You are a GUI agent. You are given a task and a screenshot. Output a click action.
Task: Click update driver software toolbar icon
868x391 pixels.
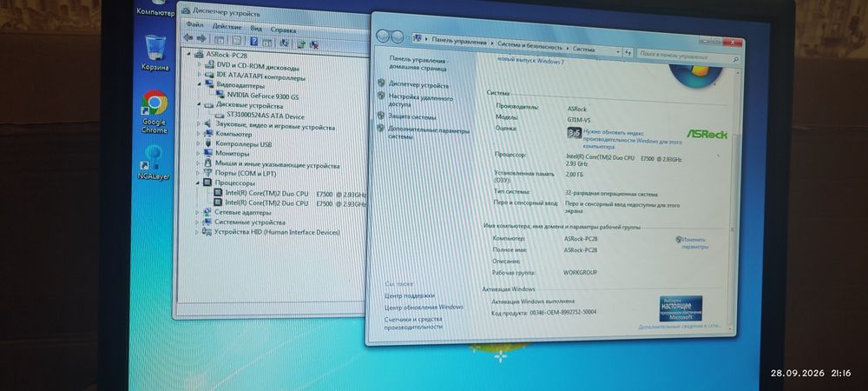pos(300,43)
